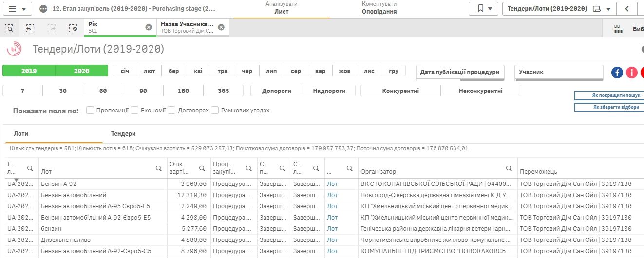This screenshot has height=258, width=644.
Task: Filter by month лип
Action: tap(271, 71)
